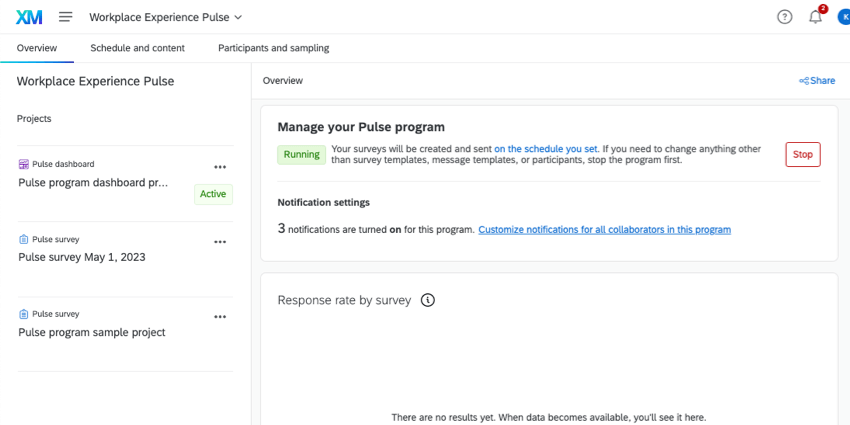This screenshot has height=425, width=850.
Task: Open the hamburger navigation menu
Action: (66, 17)
